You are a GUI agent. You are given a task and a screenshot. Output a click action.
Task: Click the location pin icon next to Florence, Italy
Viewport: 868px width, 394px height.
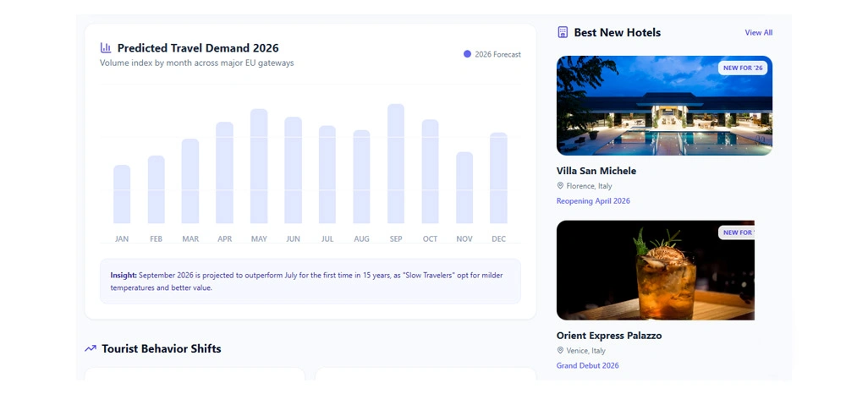(560, 186)
